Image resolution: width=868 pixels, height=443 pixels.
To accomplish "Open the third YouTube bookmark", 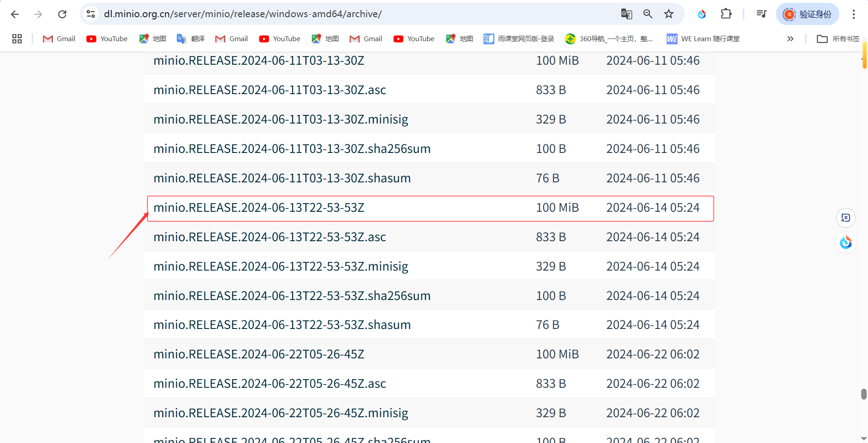I will pyautogui.click(x=414, y=39).
